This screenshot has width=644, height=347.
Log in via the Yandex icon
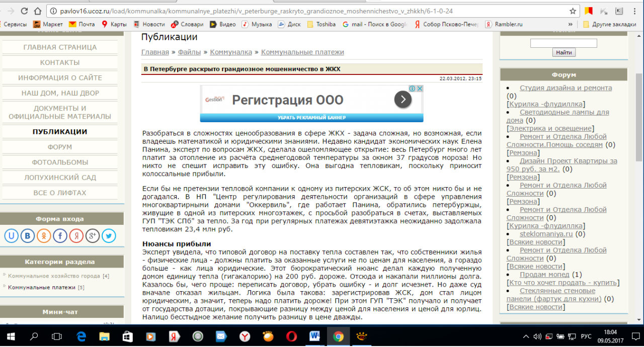pos(76,235)
